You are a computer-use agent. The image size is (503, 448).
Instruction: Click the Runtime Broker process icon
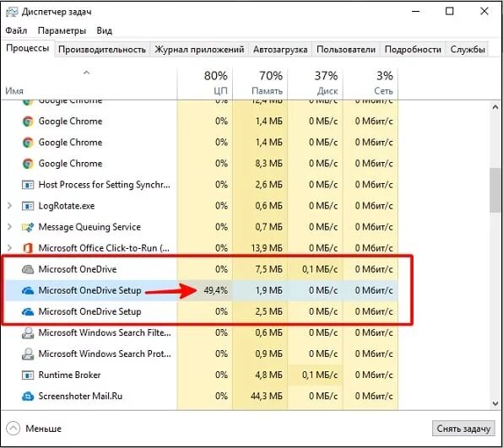[28, 375]
